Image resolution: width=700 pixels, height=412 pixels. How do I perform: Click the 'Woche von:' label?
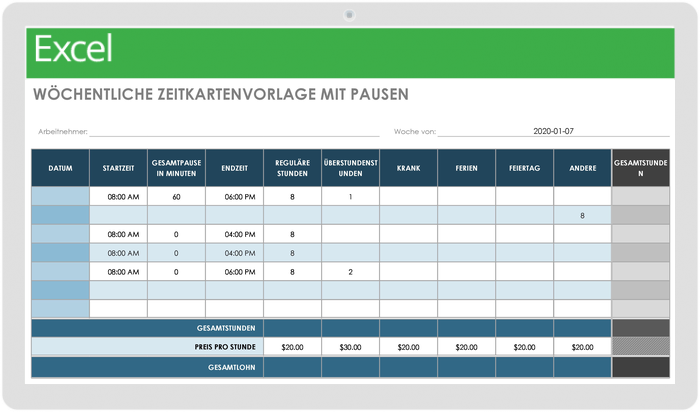point(415,132)
